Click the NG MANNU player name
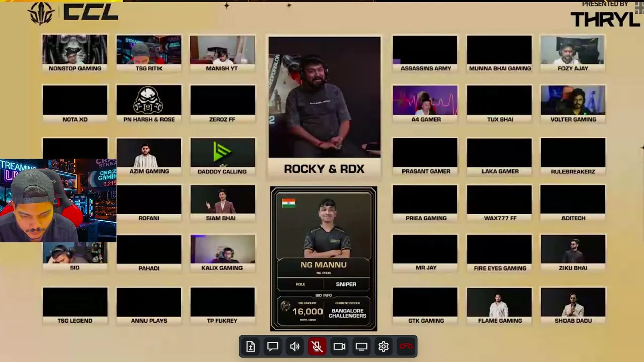The image size is (644, 362). [x=324, y=265]
